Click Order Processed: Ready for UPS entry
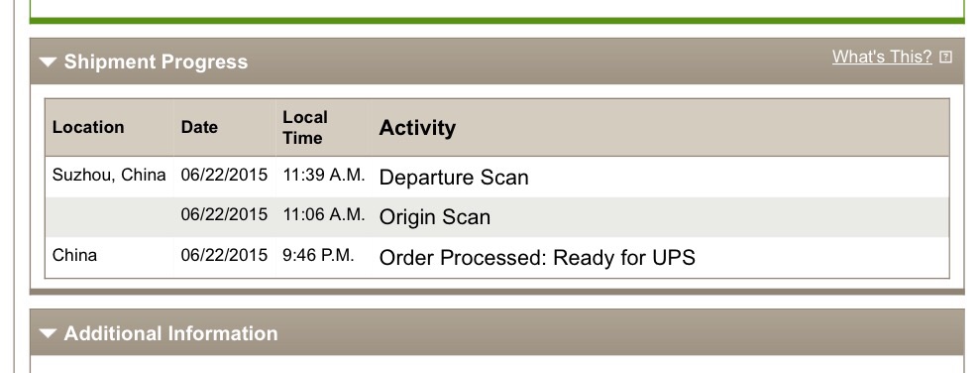Viewport: 980px width, 373px height. click(537, 258)
